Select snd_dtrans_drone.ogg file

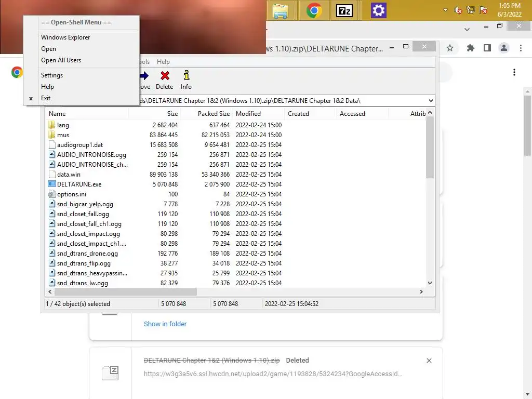tap(87, 254)
